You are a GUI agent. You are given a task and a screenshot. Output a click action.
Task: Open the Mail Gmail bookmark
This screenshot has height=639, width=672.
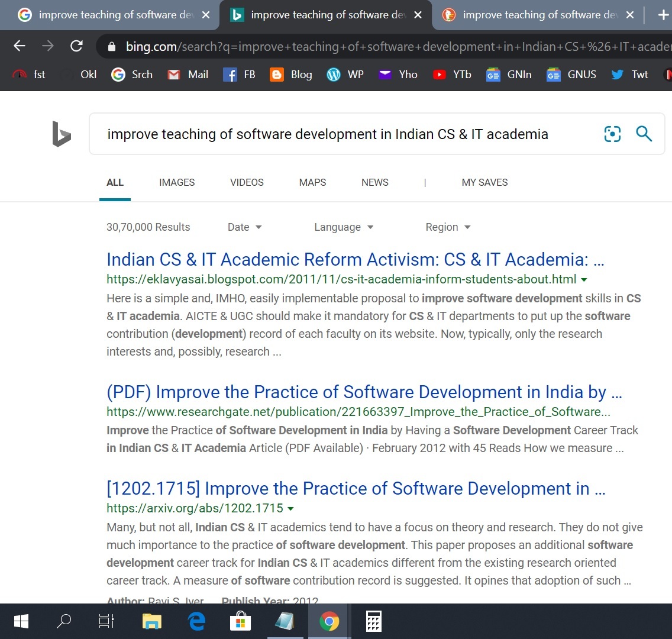[188, 75]
